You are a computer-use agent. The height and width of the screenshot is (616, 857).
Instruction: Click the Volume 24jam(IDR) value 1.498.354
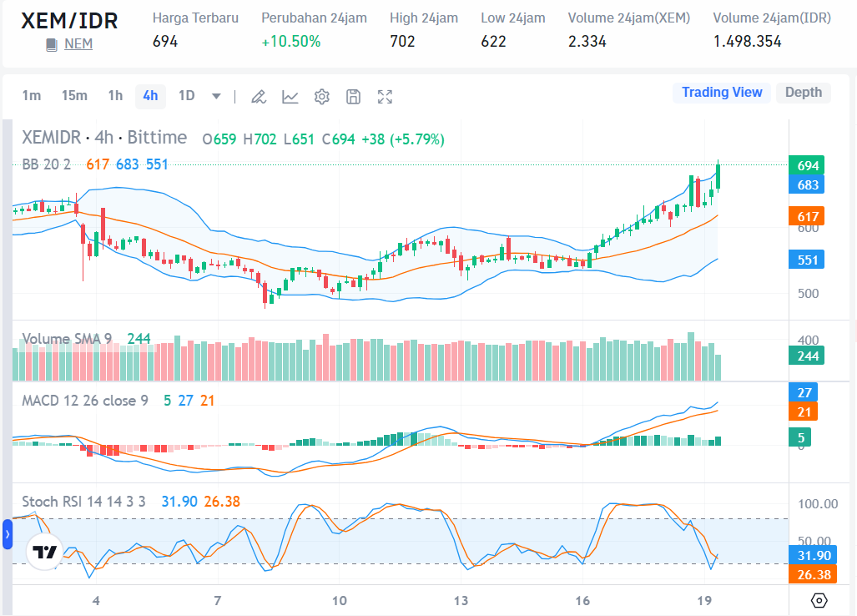747,42
